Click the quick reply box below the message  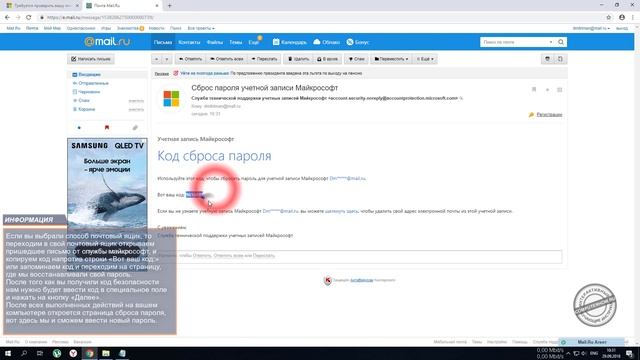pos(360,256)
